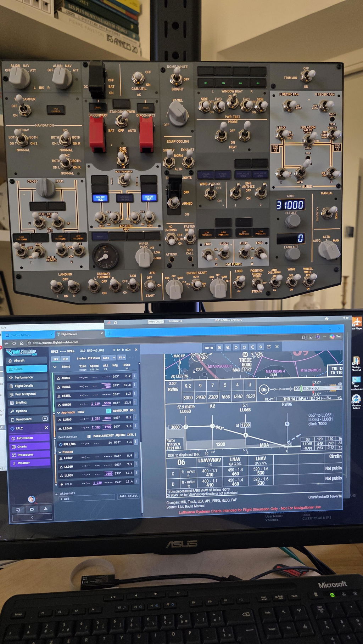Open the Briefing sidebar item

point(28,403)
